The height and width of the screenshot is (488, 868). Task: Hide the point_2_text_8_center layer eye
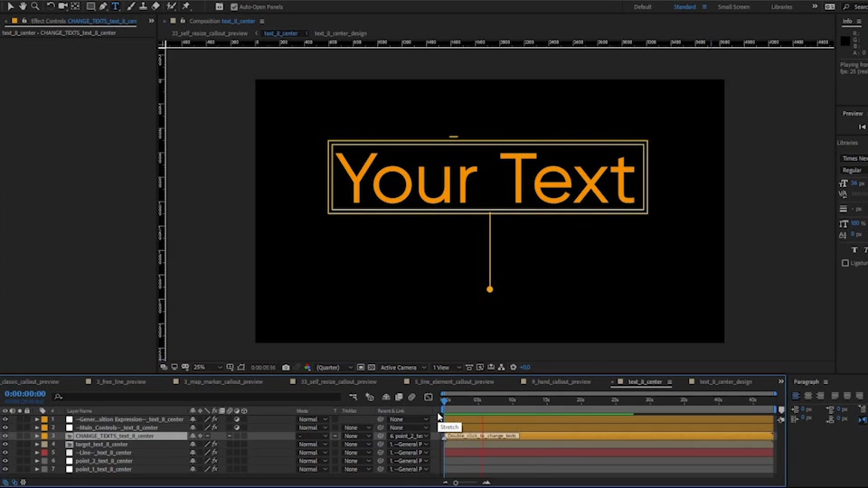(x=5, y=461)
